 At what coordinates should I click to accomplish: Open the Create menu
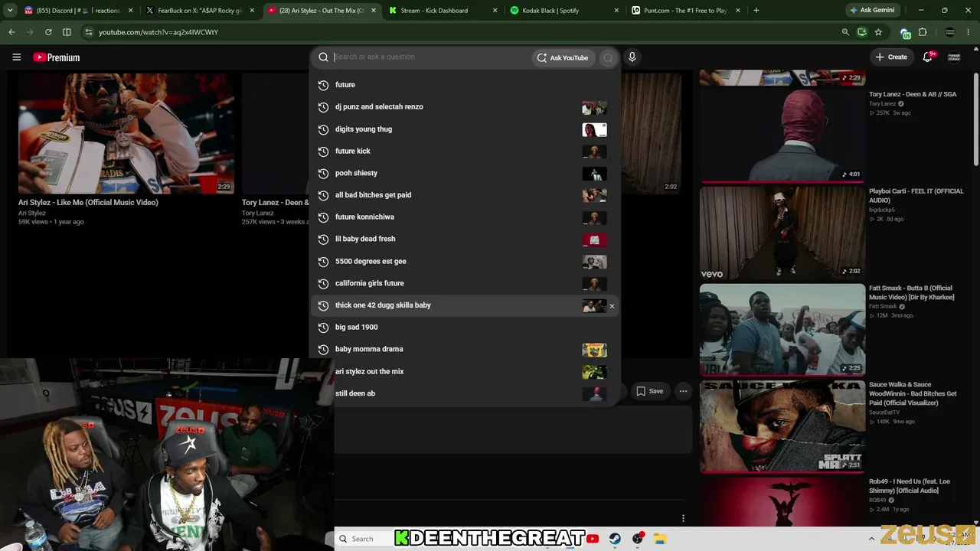pyautogui.click(x=892, y=57)
